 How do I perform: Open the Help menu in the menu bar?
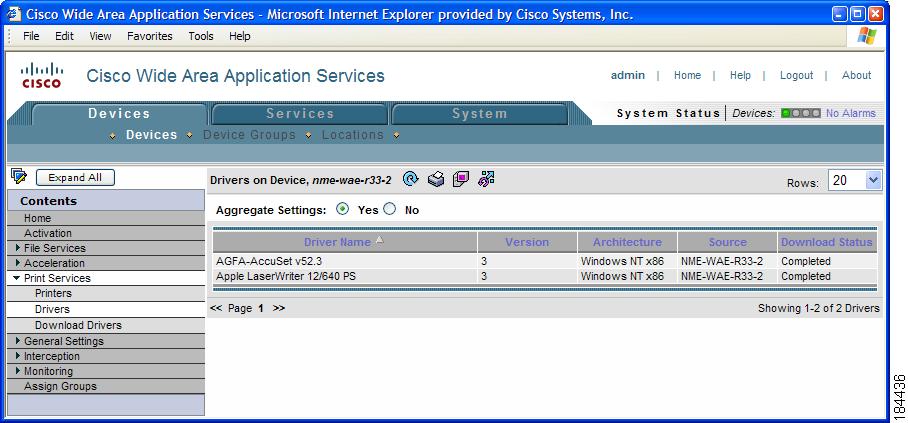coord(240,36)
